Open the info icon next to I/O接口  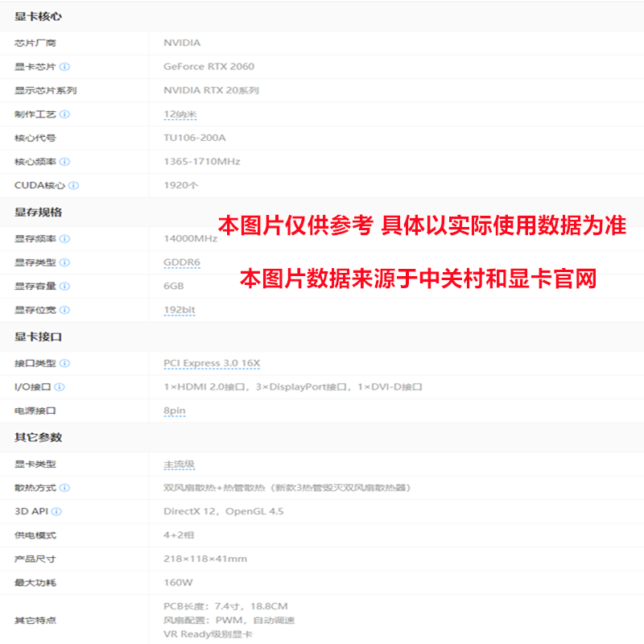(x=60, y=387)
